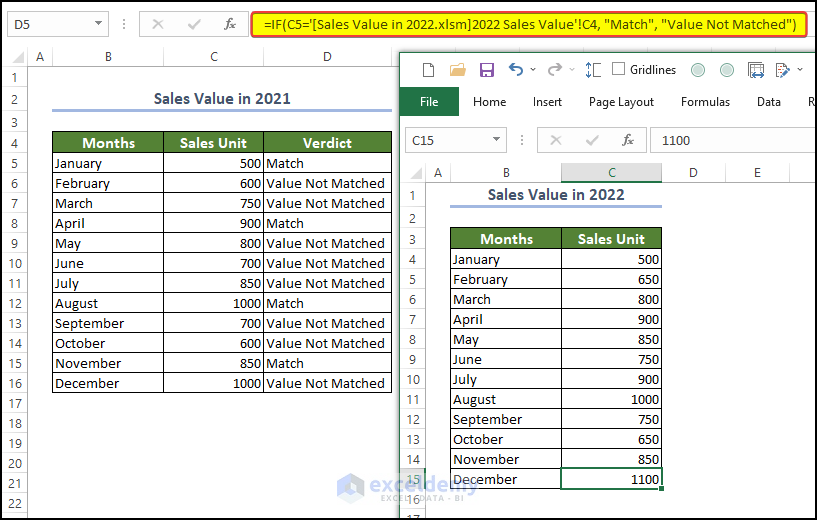Click the Sales Value in 2022 title cell
Image resolution: width=817 pixels, height=520 pixels.
pyautogui.click(x=556, y=194)
